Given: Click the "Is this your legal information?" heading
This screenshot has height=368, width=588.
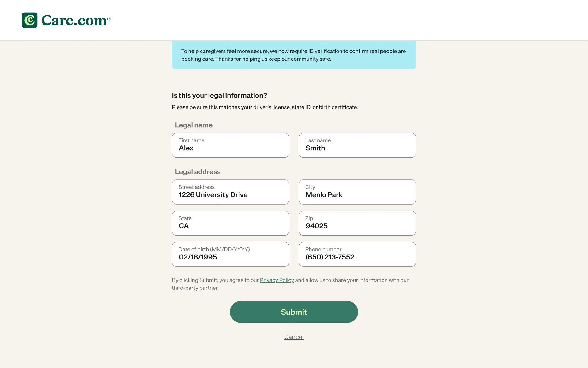Looking at the screenshot, I should pyautogui.click(x=219, y=95).
